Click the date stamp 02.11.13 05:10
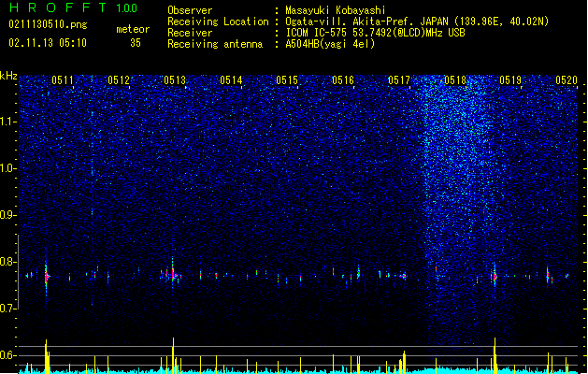 pos(48,43)
